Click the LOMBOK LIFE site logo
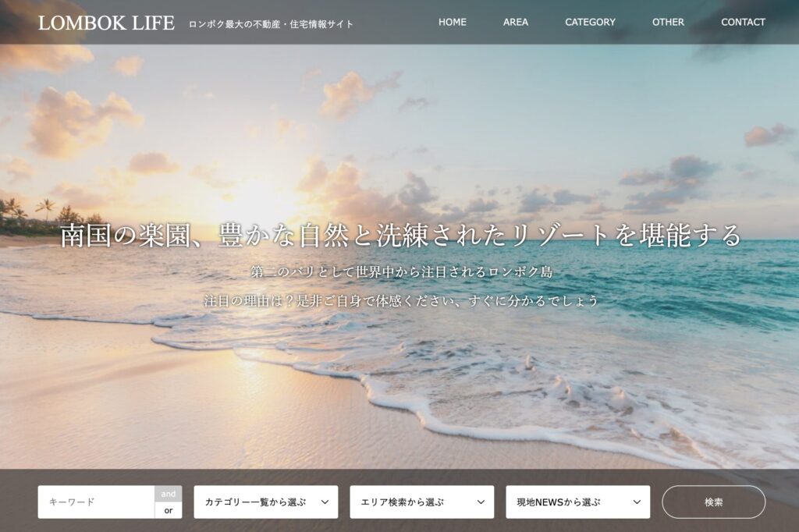The width and height of the screenshot is (799, 532). point(106,23)
